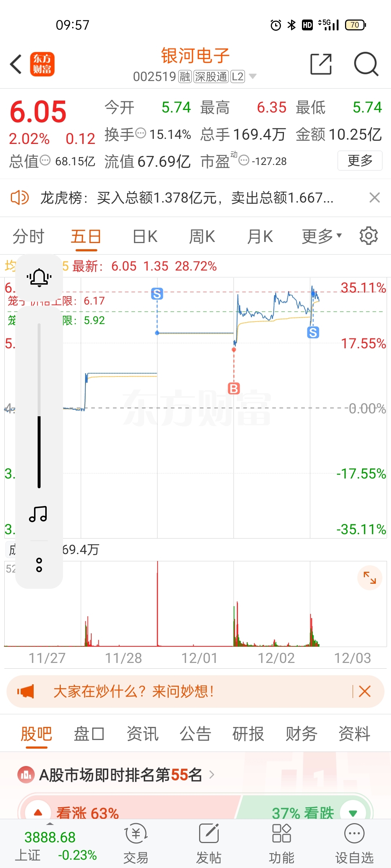The height and width of the screenshot is (868, 391).
Task: Switch to 日K chart tab
Action: click(x=145, y=237)
